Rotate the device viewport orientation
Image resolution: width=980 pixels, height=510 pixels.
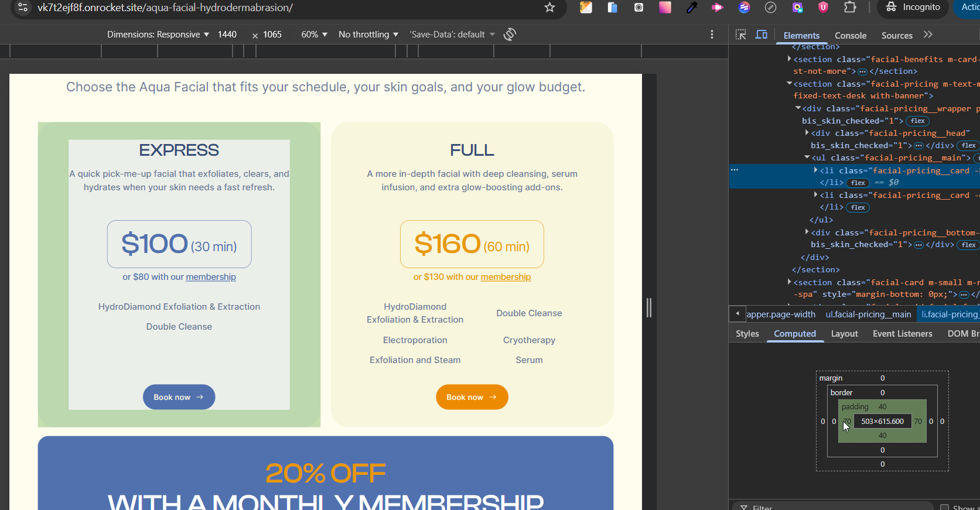coord(510,35)
